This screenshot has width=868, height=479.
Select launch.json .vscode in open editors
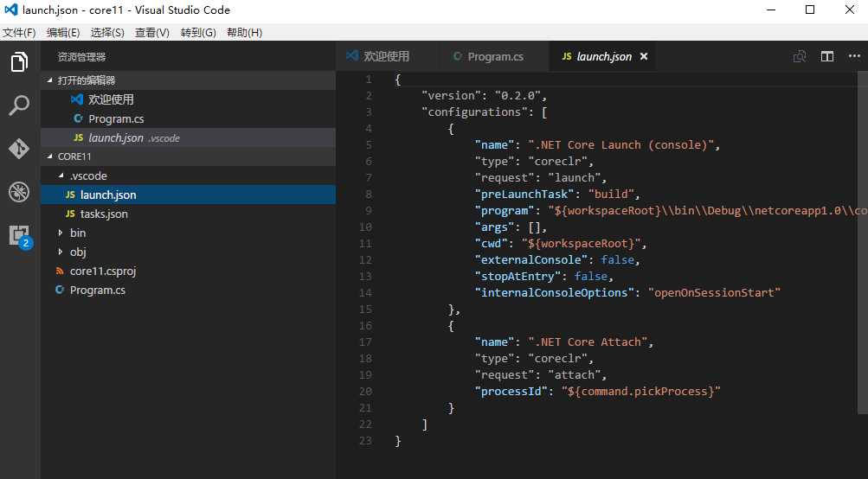(188, 137)
